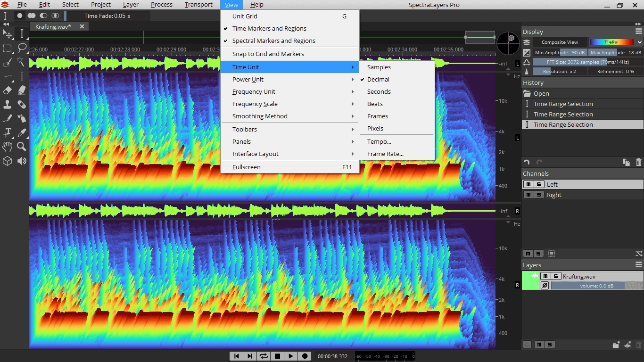Viewport: 644px width, 362px height.
Task: Select the Time Selection tool
Action: pos(22,34)
